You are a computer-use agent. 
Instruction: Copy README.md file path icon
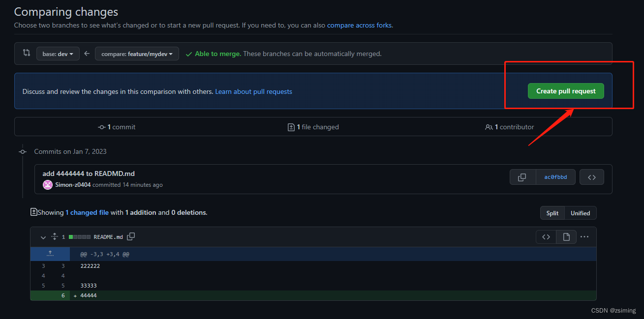pos(131,236)
